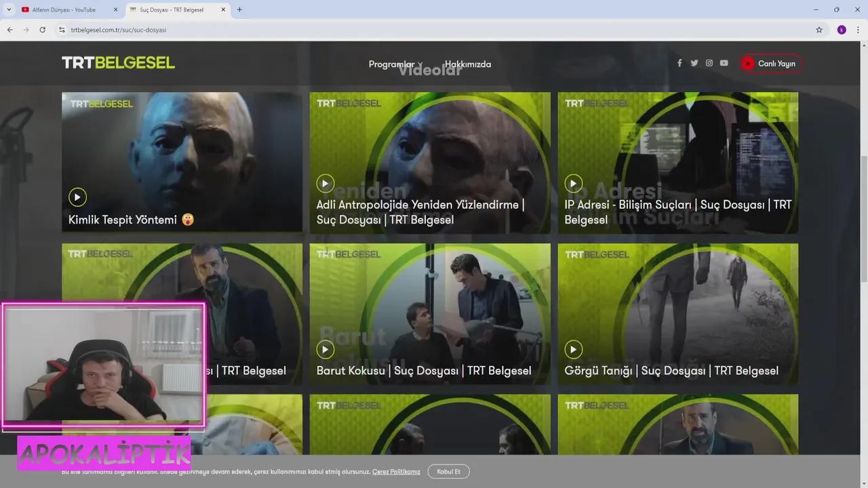Viewport: 868px width, 488px height.
Task: Click the Canlı Yayın button
Action: coord(771,64)
